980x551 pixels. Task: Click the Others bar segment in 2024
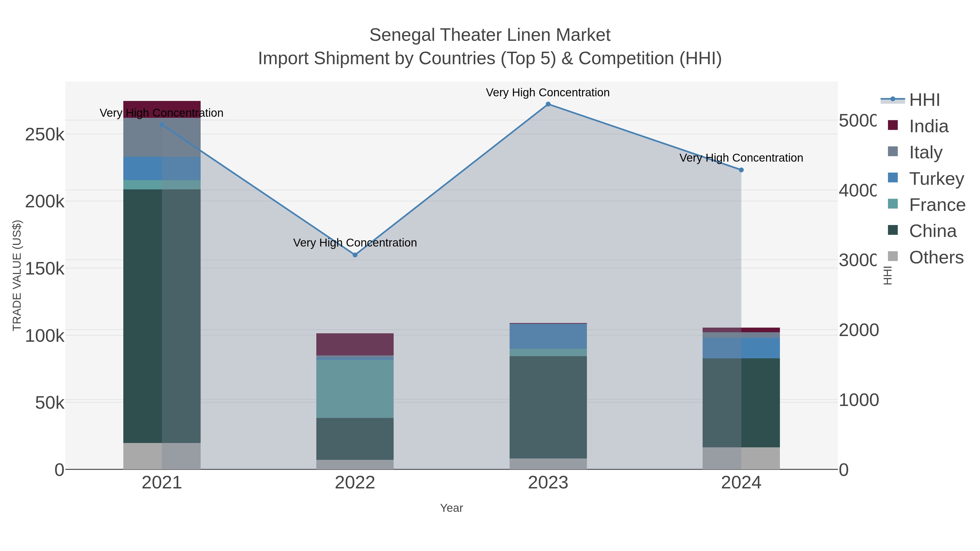tap(741, 458)
